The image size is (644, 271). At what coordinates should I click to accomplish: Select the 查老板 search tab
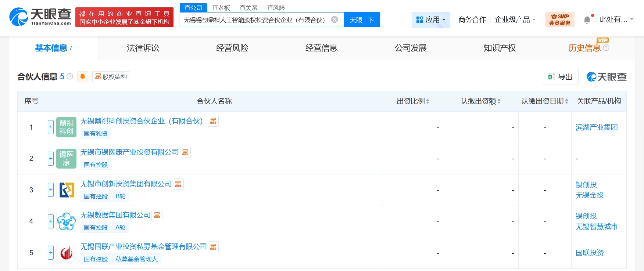(x=221, y=8)
